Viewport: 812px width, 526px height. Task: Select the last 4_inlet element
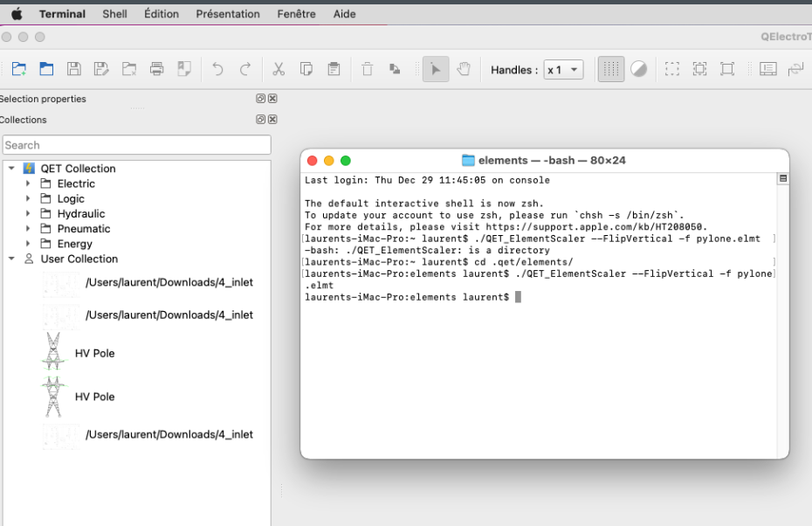tap(169, 434)
